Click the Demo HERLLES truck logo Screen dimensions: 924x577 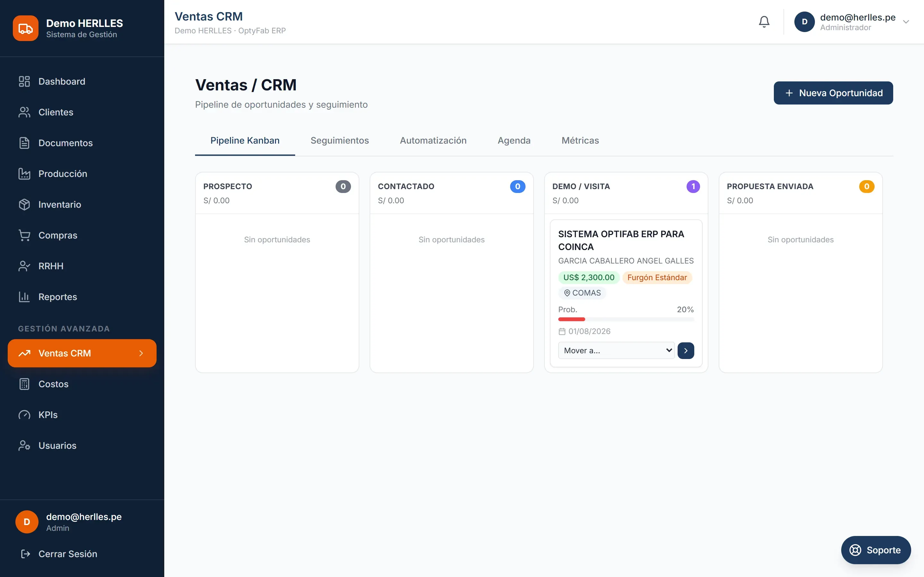[26, 28]
